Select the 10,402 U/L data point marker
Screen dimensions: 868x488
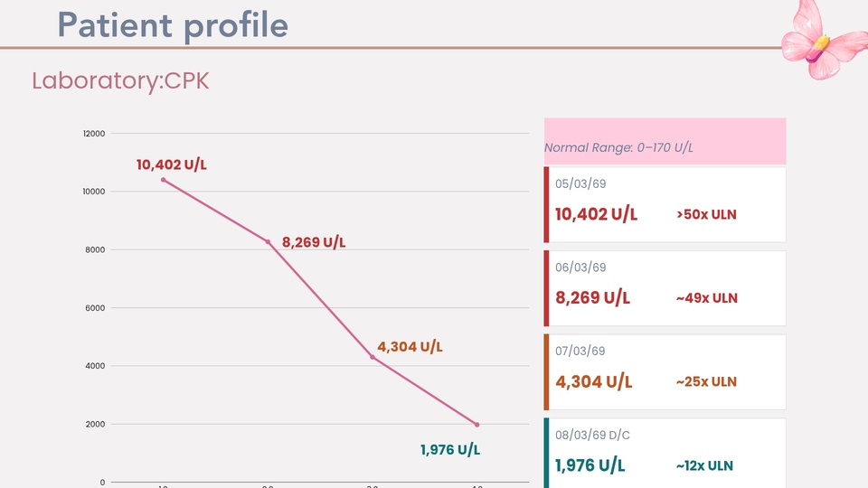[164, 180]
